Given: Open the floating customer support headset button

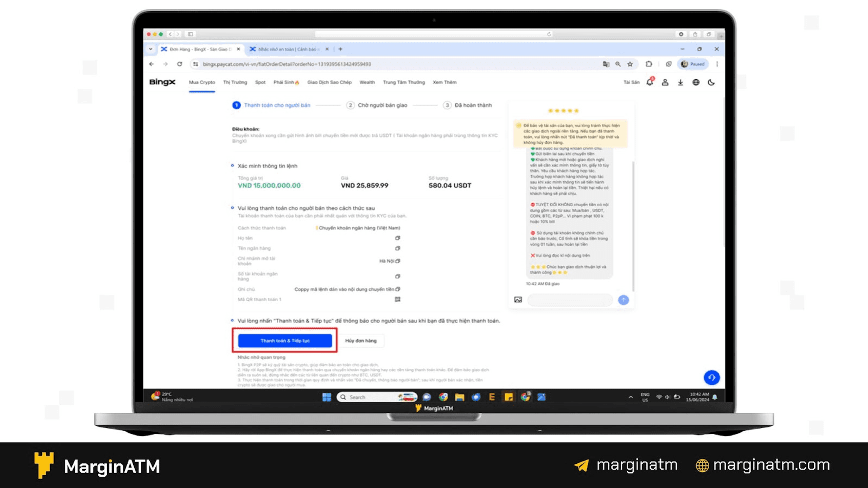Looking at the screenshot, I should pyautogui.click(x=712, y=378).
